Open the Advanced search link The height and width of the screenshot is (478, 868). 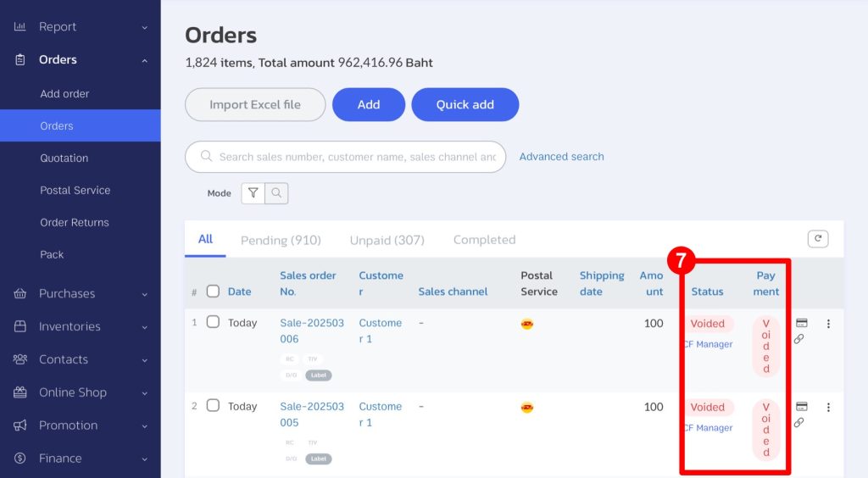tap(561, 157)
